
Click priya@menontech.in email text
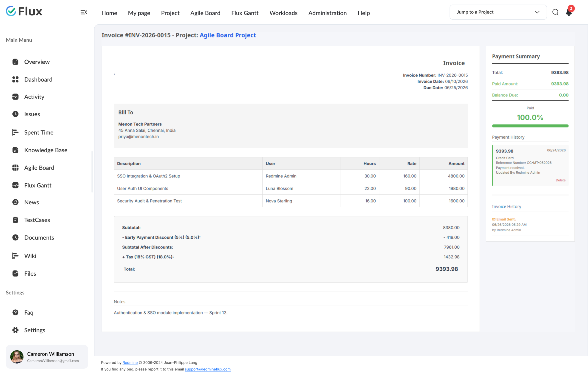139,137
